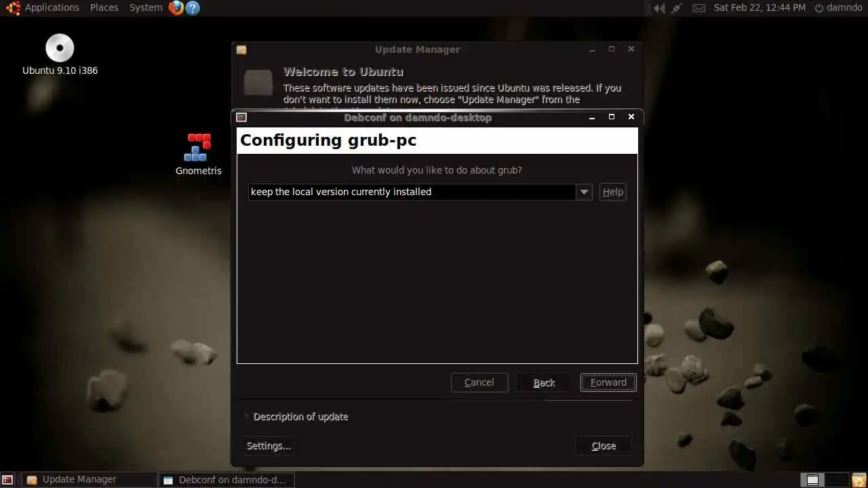This screenshot has width=868, height=488.
Task: Click the 'What would you like to do about grub?' text
Action: click(x=437, y=170)
